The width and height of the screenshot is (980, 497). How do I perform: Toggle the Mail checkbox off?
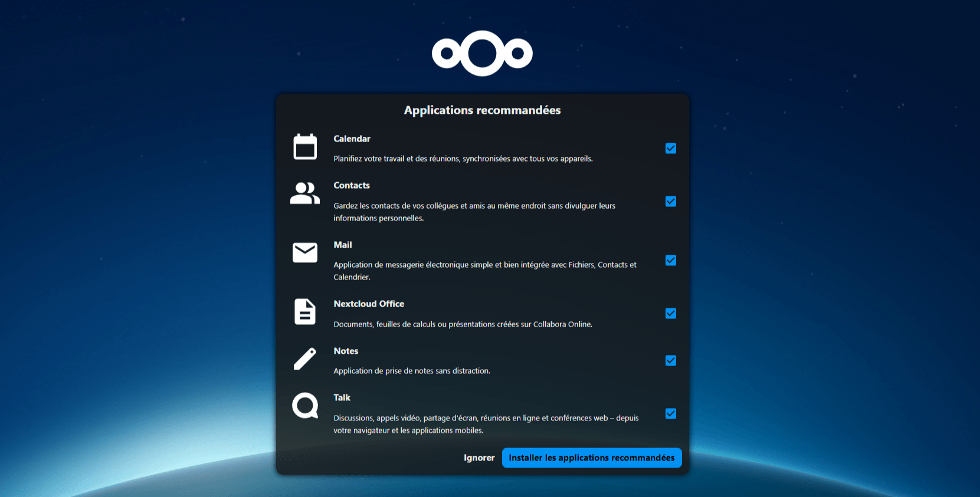(x=670, y=261)
